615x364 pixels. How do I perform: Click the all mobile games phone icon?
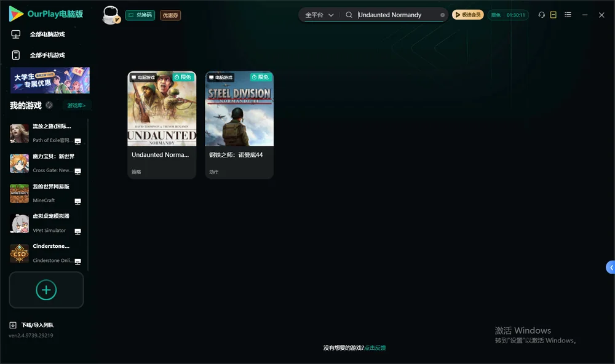click(16, 55)
